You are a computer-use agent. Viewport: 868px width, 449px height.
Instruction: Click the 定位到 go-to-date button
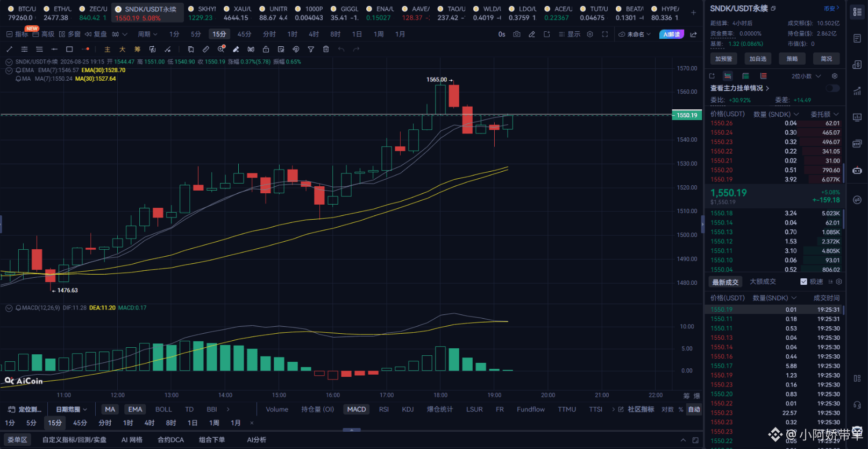pos(25,409)
